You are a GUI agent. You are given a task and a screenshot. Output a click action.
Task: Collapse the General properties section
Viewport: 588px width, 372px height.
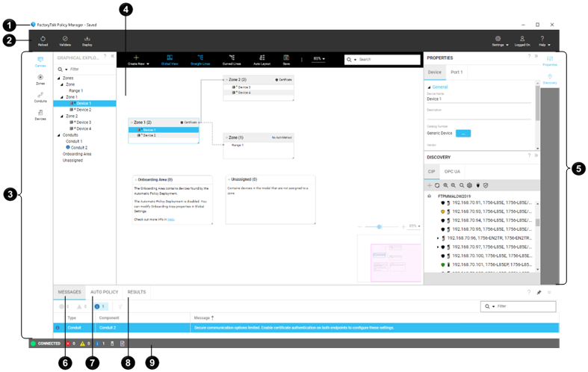pos(430,87)
